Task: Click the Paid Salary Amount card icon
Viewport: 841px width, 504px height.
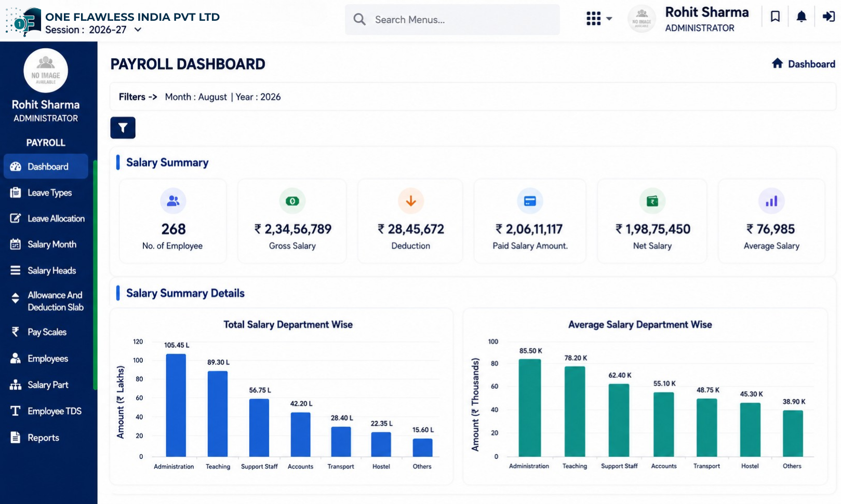Action: (x=530, y=201)
